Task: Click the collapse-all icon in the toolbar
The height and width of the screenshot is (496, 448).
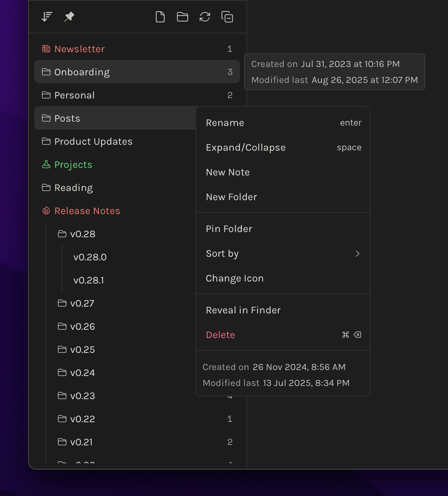Action: pos(227,17)
